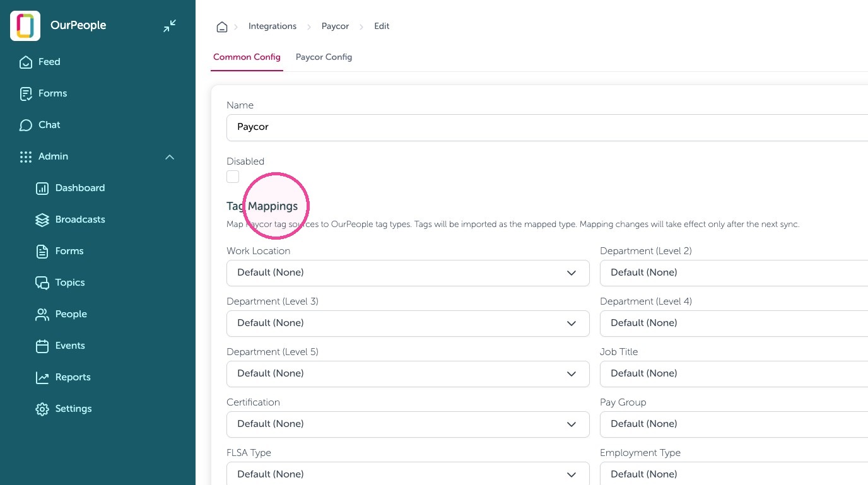868x485 pixels.
Task: Open the Employment Type dropdown
Action: click(734, 474)
